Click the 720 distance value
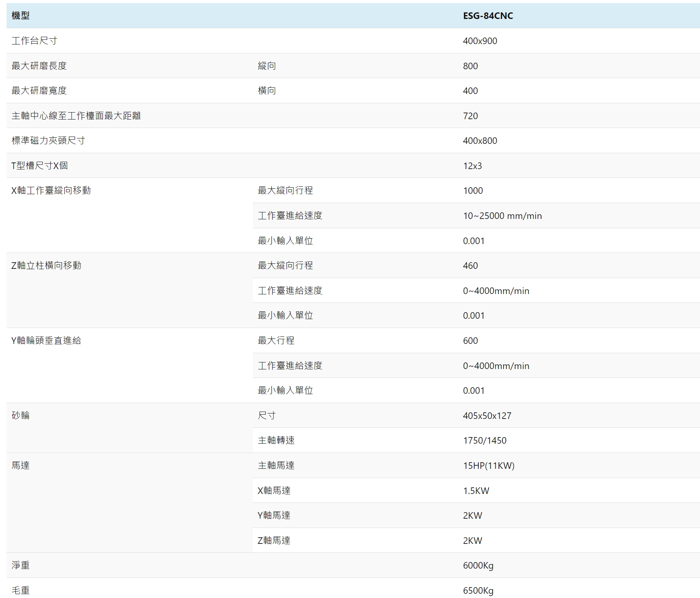 click(470, 116)
